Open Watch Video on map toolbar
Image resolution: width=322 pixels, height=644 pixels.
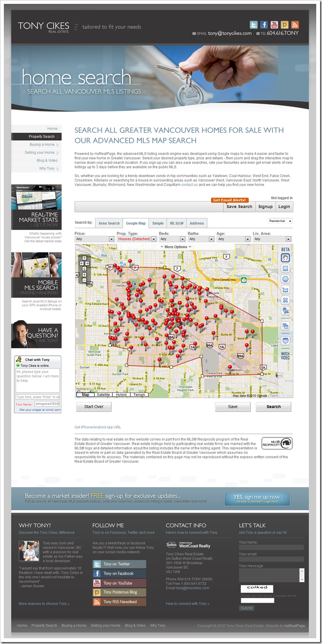point(285,356)
